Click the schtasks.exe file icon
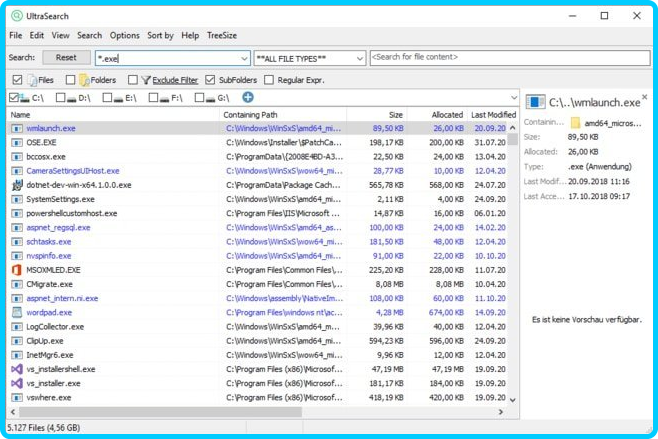658x439 pixels. point(16,242)
